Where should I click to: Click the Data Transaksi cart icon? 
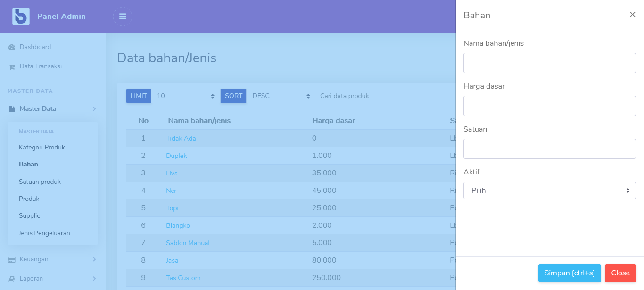click(12, 66)
